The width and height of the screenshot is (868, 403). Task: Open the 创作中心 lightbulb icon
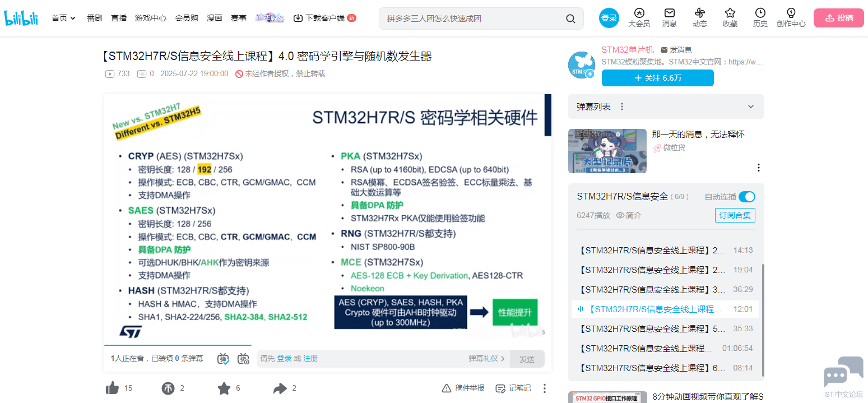click(791, 13)
